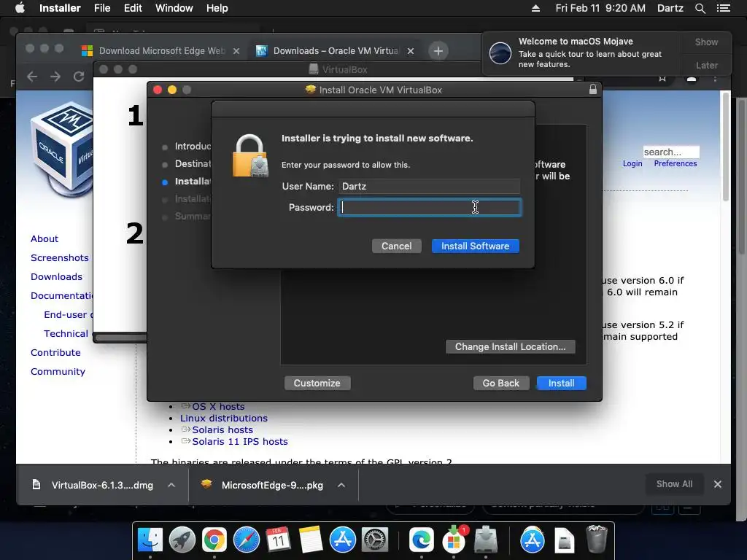Cancel the password prompt
The width and height of the screenshot is (747, 560).
(x=396, y=246)
